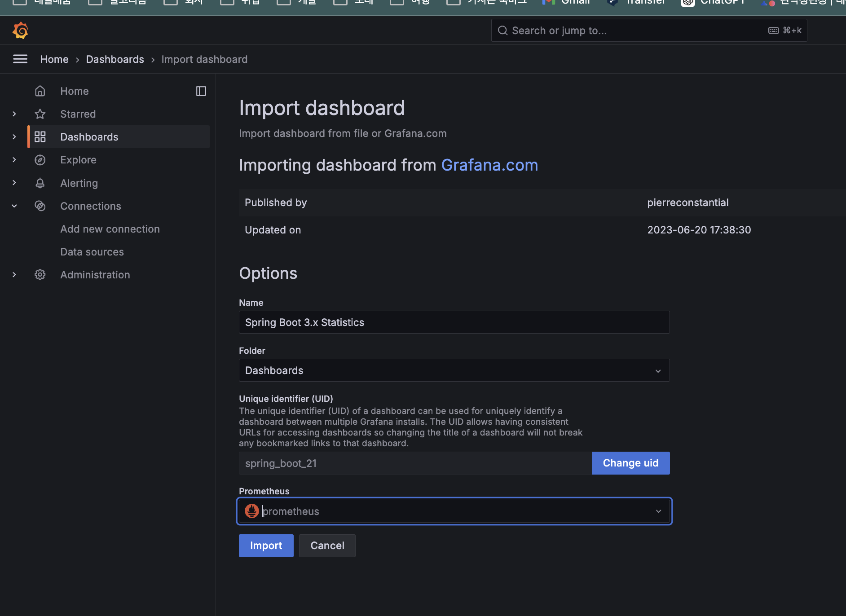Go to Dashboards breadcrumb
This screenshot has height=616, width=846.
pyautogui.click(x=115, y=59)
